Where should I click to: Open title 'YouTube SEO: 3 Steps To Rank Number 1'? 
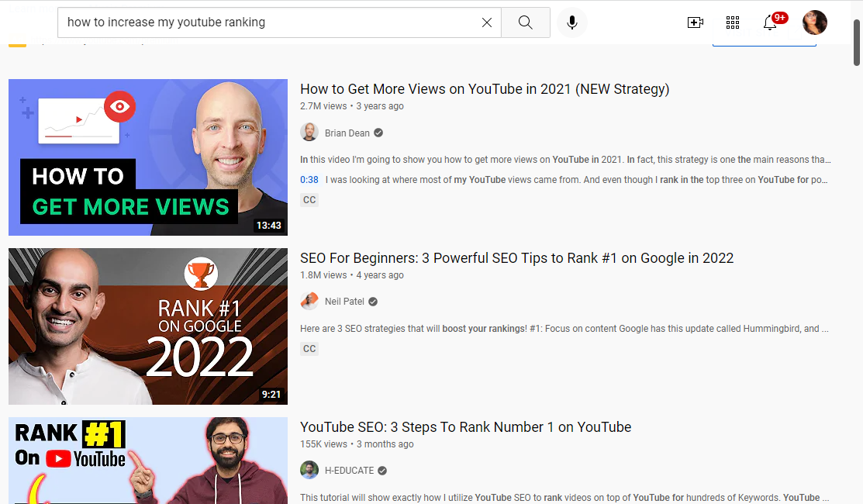pyautogui.click(x=466, y=427)
